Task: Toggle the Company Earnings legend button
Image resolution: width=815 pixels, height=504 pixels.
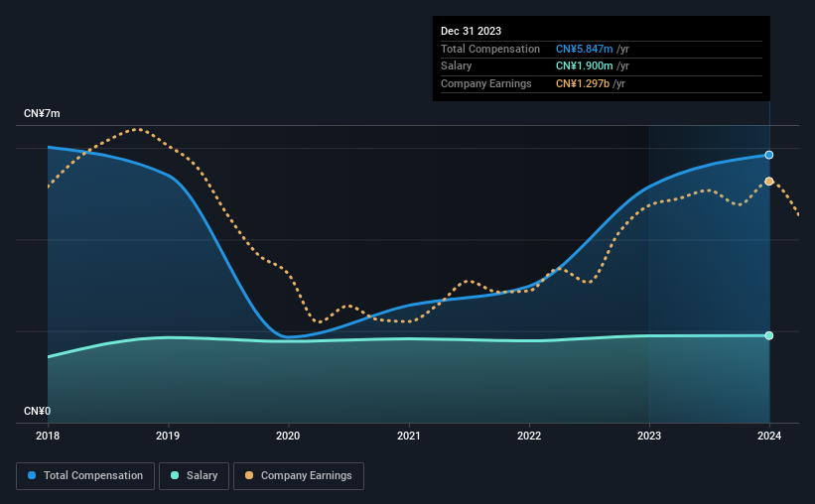Action: point(299,476)
